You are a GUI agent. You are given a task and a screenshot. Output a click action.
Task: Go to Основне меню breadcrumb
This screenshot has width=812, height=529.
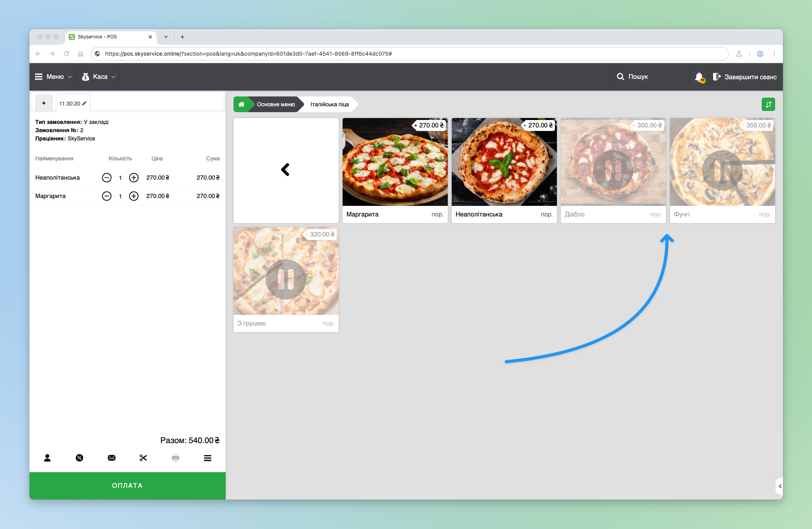click(276, 104)
